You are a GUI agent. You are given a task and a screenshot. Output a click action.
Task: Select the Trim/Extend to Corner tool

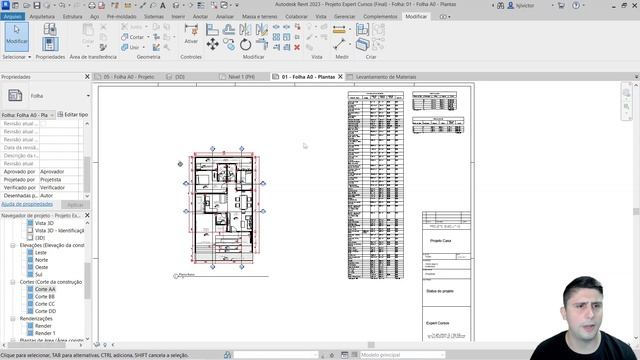point(261,44)
